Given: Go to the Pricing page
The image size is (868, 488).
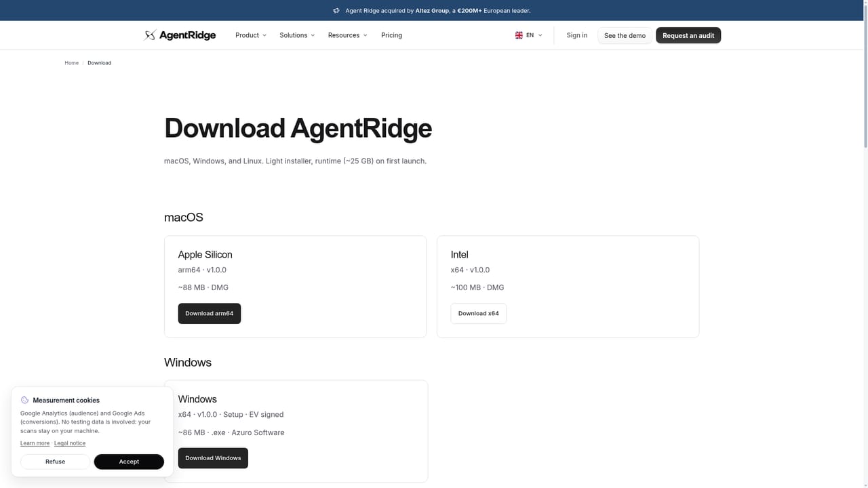Looking at the screenshot, I should pyautogui.click(x=391, y=35).
